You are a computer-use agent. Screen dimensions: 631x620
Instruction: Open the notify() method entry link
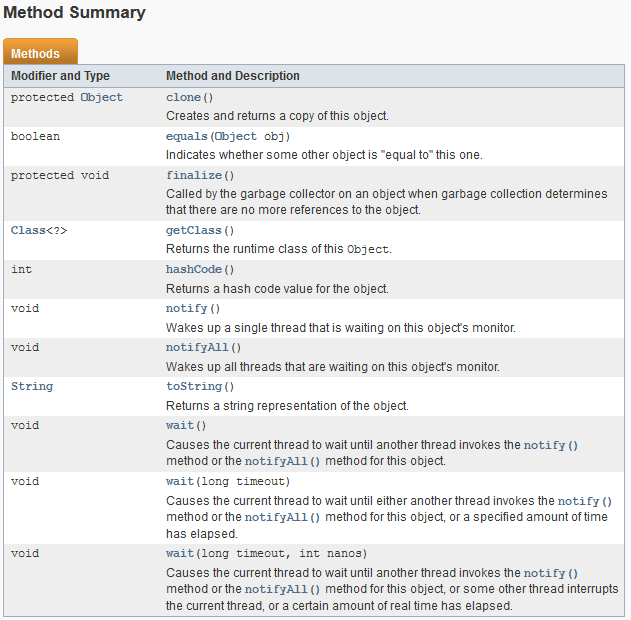186,309
